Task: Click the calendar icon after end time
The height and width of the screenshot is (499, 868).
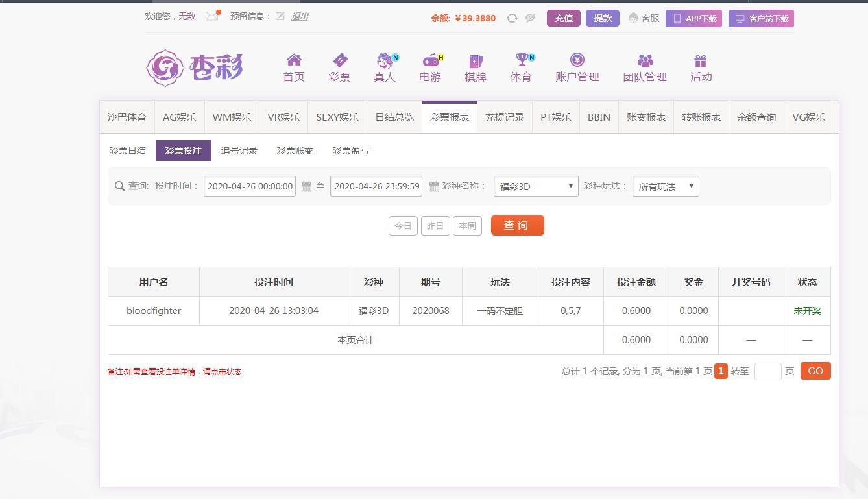Action: [433, 186]
